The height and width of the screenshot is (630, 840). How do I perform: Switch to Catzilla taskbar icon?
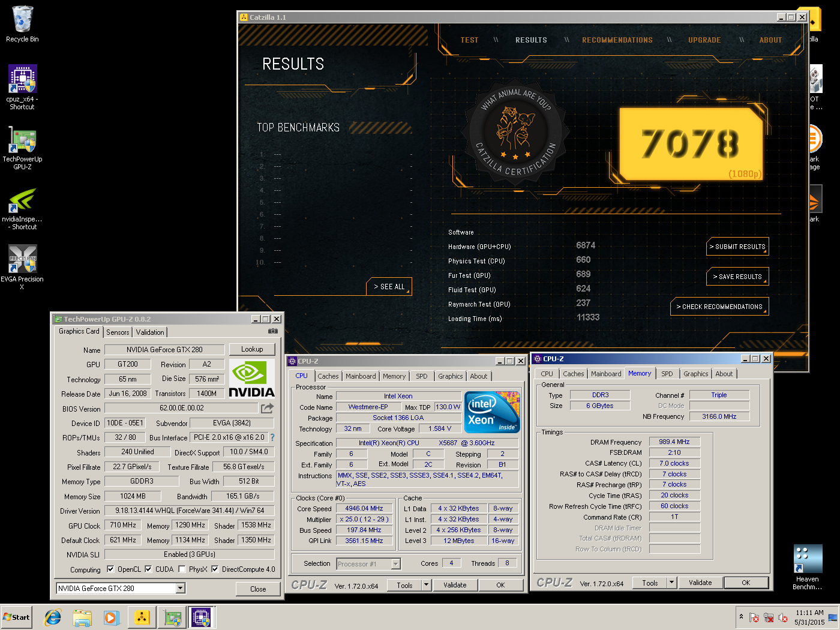coord(142,617)
